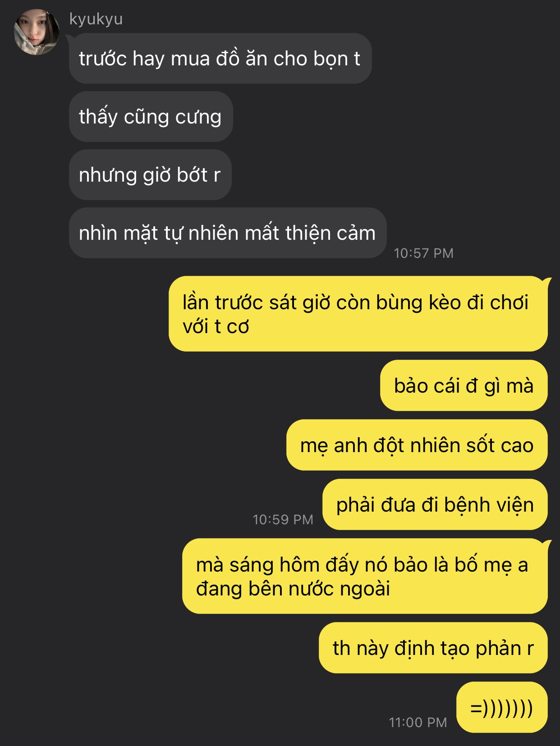The width and height of the screenshot is (560, 746).
Task: Select the "nhưng giờ bớt r" message
Action: (x=150, y=174)
